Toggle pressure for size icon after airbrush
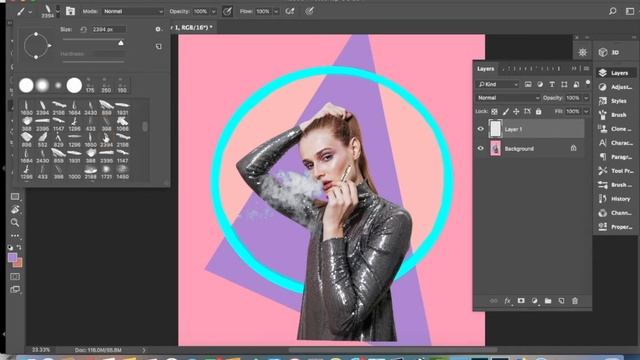 309,11
